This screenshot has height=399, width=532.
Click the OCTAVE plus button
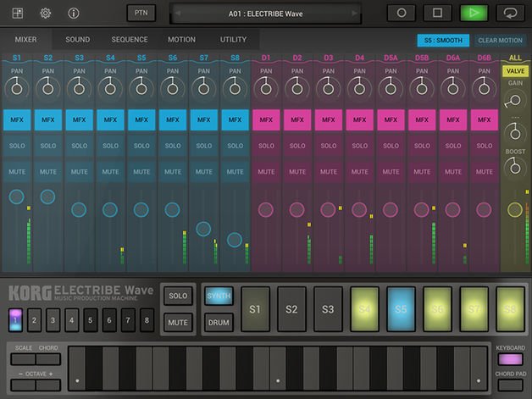(x=48, y=385)
